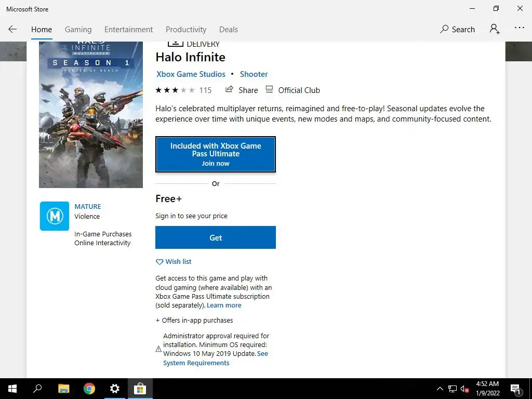Viewport: 532px width, 399px height.
Task: Click the three-star rating
Action: (175, 90)
